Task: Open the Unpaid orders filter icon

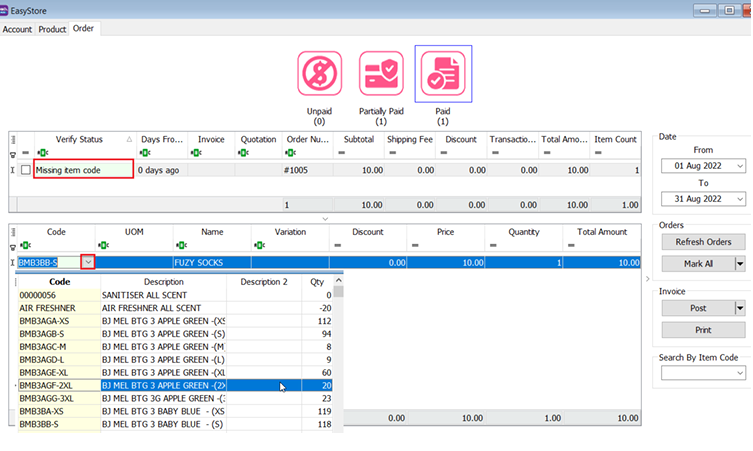Action: 320,75
